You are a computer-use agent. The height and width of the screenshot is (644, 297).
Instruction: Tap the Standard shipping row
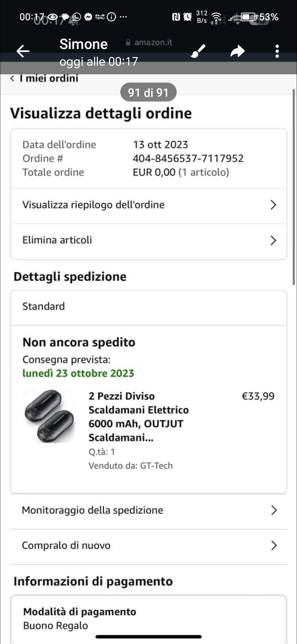click(x=148, y=307)
